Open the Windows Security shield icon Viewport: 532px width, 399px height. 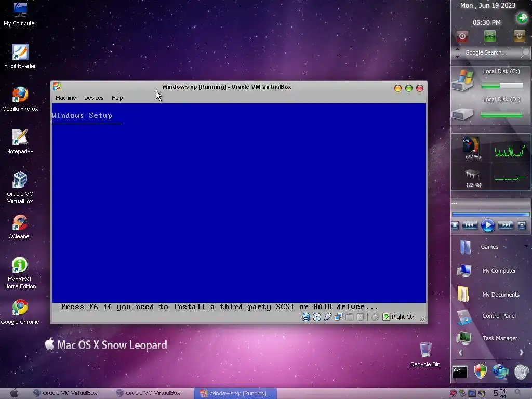[x=480, y=371]
